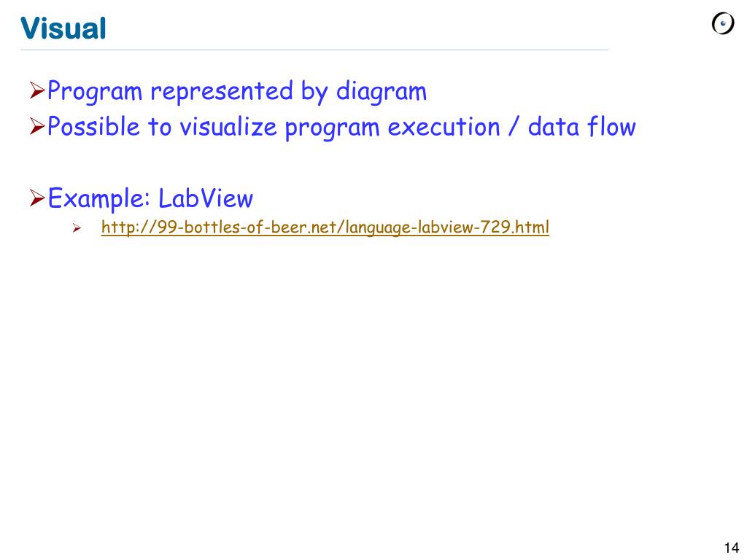This screenshot has width=747, height=560.
Task: Click the word 'execution' in second bullet
Action: [444, 128]
